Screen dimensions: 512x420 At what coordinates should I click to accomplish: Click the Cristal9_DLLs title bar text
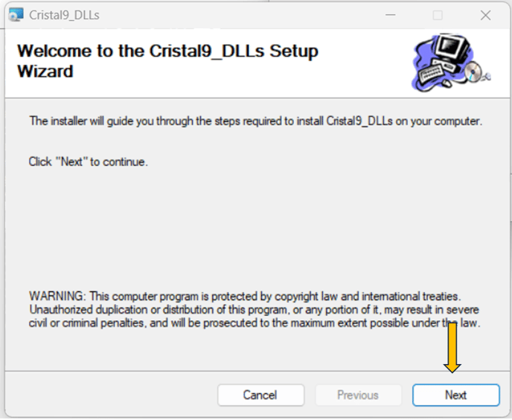pyautogui.click(x=64, y=15)
